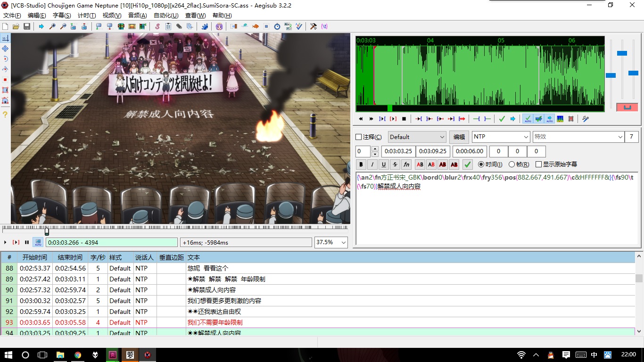
Task: Open the 帮助 menu
Action: (x=222, y=16)
